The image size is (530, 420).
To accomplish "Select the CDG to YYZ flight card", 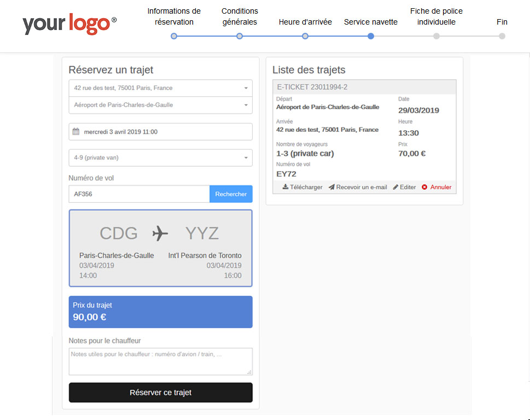I will tap(160, 248).
